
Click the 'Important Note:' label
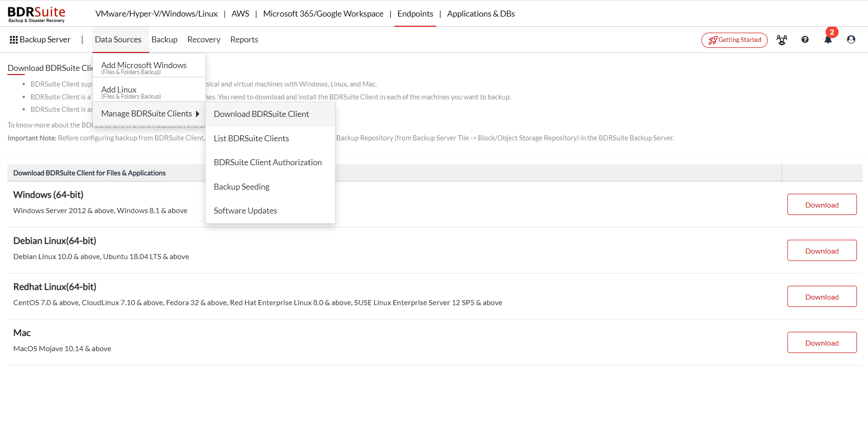32,138
